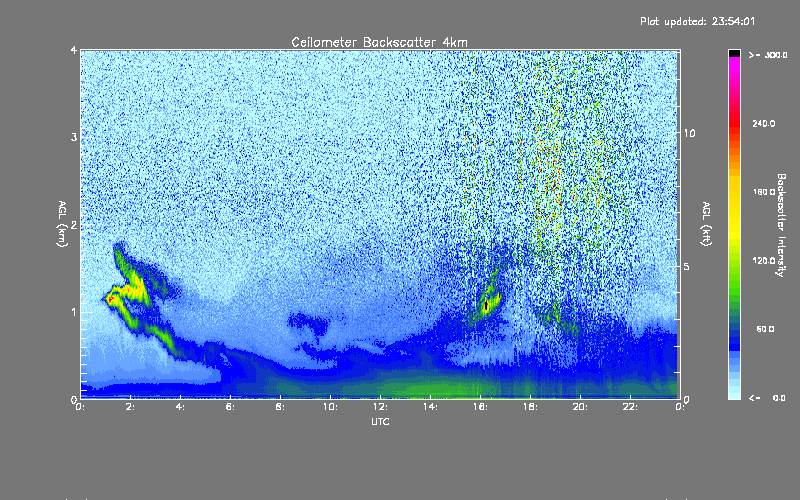
Task: Click the '2' tick on the km axis
Action: pyautogui.click(x=74, y=225)
